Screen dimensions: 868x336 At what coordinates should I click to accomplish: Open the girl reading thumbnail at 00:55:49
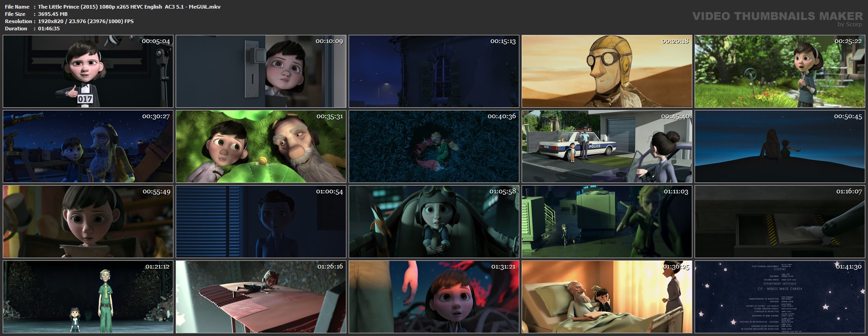tap(88, 221)
